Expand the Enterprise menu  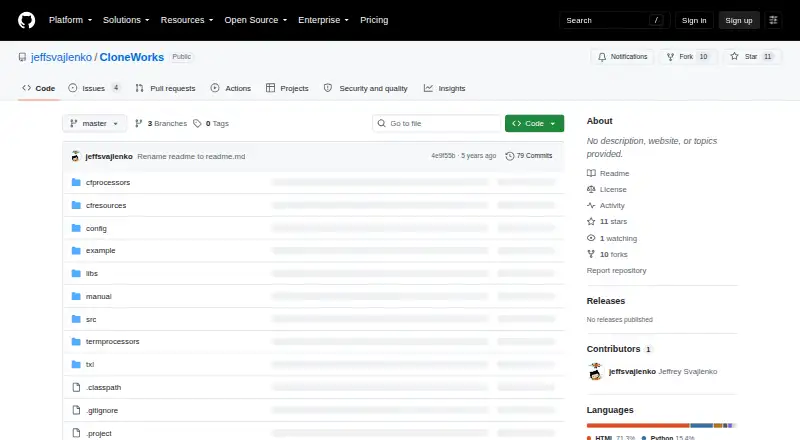323,20
